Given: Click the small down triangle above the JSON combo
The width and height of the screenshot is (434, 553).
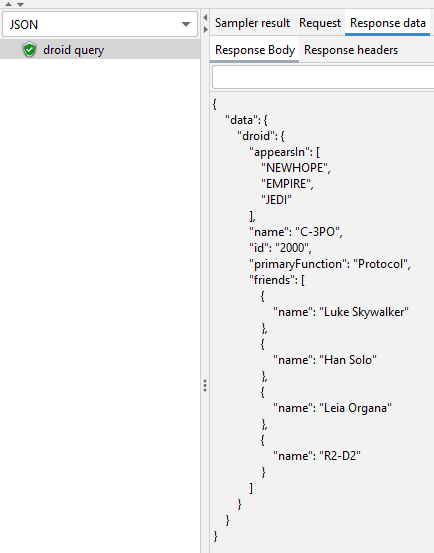Looking at the screenshot, I should tap(20, 4).
